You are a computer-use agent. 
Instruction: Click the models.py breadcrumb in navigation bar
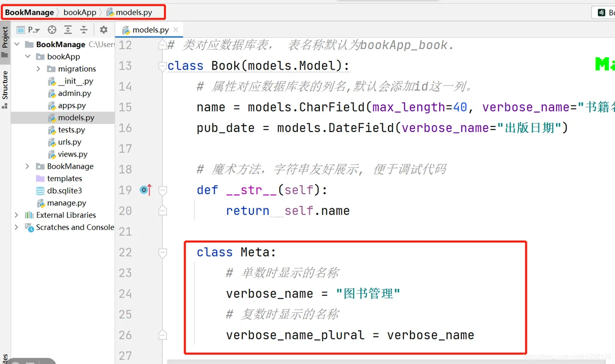130,12
